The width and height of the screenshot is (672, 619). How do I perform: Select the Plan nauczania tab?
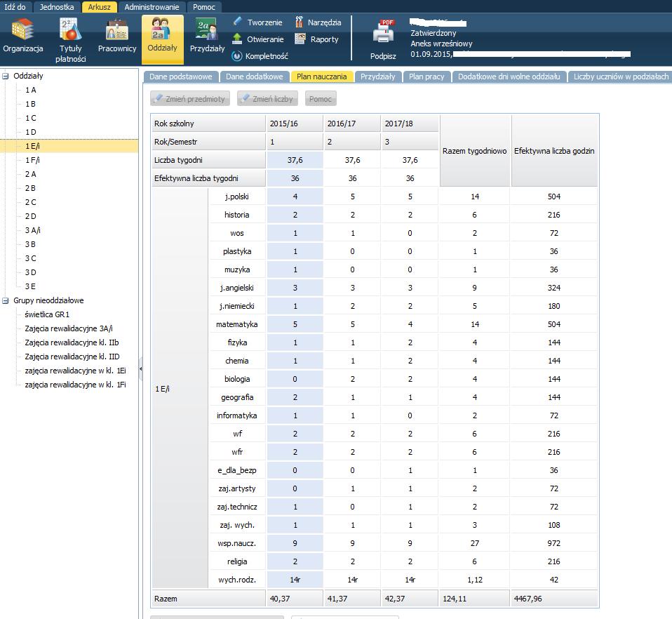pos(321,76)
